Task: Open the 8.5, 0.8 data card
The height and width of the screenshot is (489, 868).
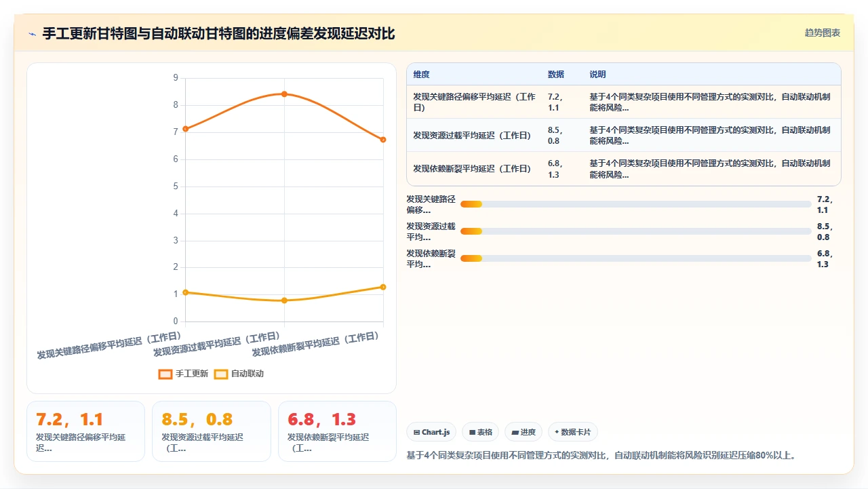Action: [211, 431]
